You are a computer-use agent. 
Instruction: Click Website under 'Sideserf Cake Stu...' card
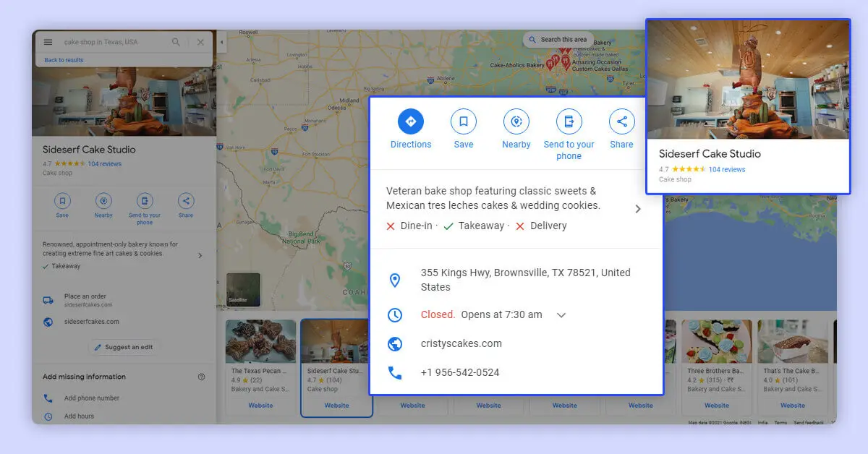pos(336,406)
